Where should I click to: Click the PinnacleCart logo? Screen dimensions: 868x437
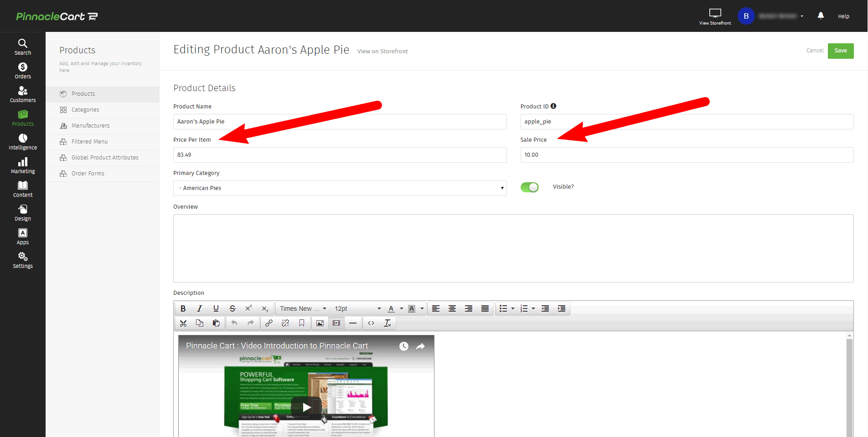57,16
